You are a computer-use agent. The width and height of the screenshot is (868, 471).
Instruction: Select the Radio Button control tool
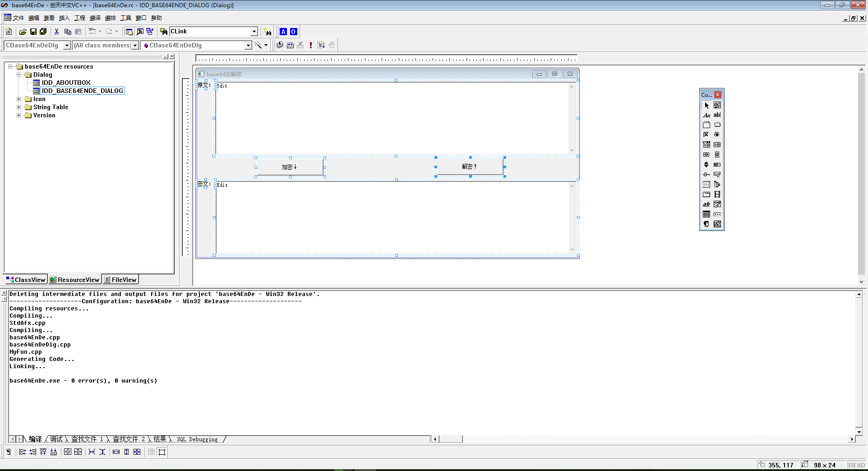[x=717, y=135]
